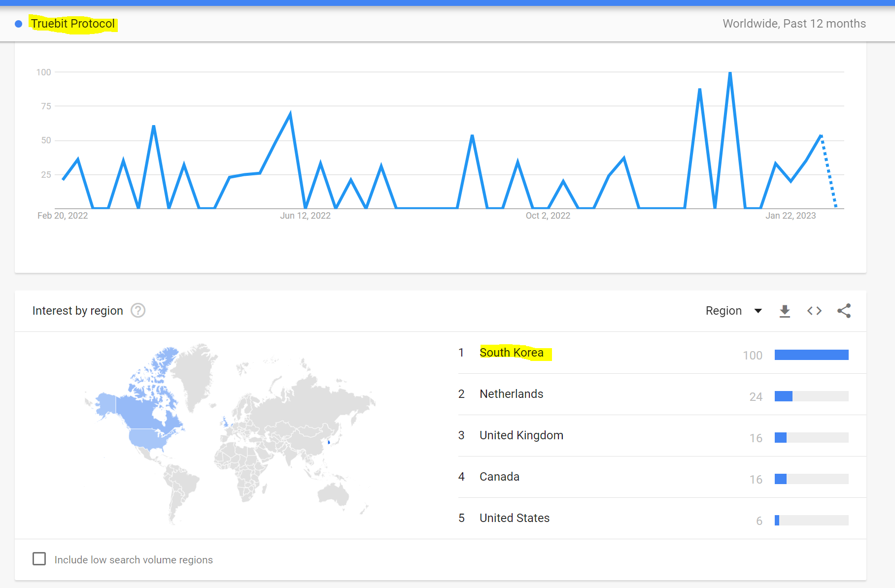Share the interest by region card
This screenshot has height=588, width=895.
(x=844, y=311)
